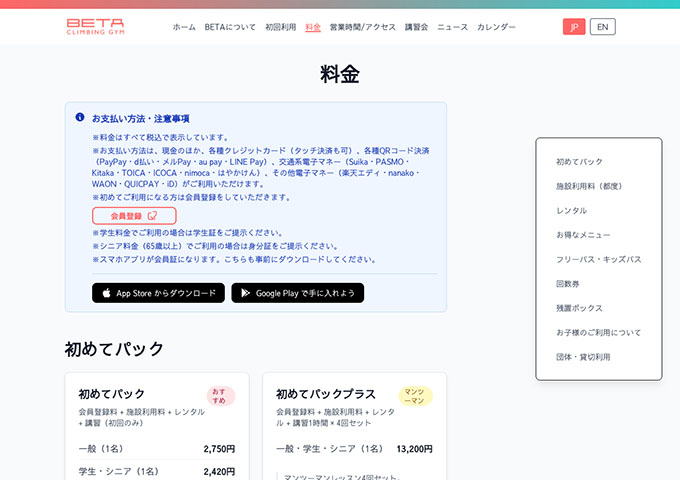Click the Google Play triangle icon
The height and width of the screenshot is (480, 680).
tap(245, 293)
